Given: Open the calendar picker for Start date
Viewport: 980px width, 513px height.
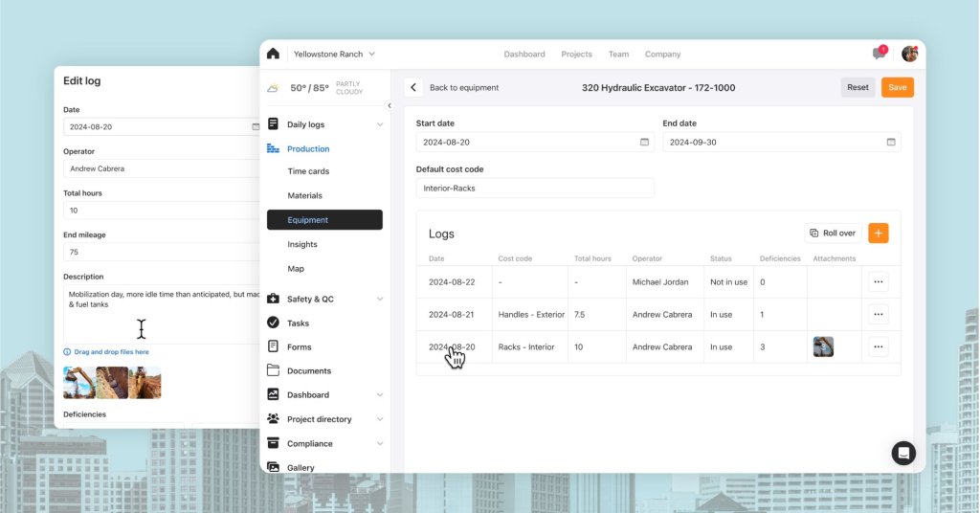Looking at the screenshot, I should point(644,142).
